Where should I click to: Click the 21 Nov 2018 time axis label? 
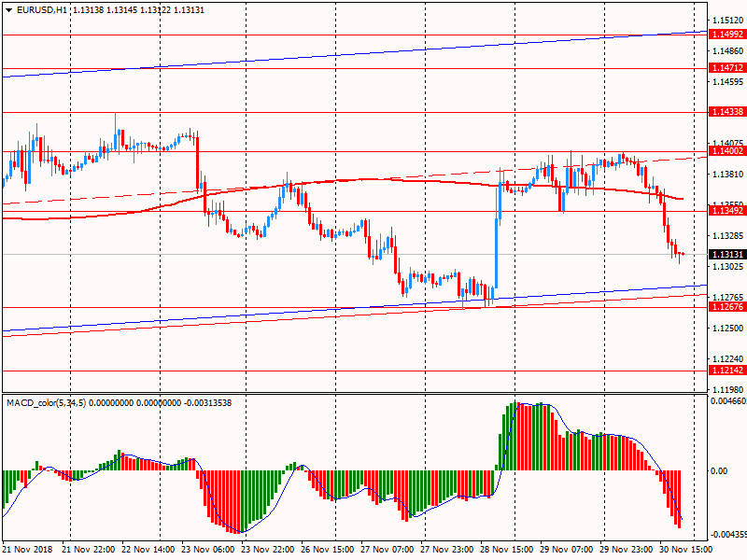pyautogui.click(x=28, y=549)
